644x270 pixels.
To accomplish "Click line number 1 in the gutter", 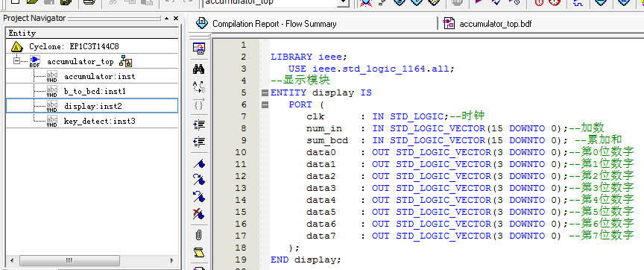I will 244,45.
